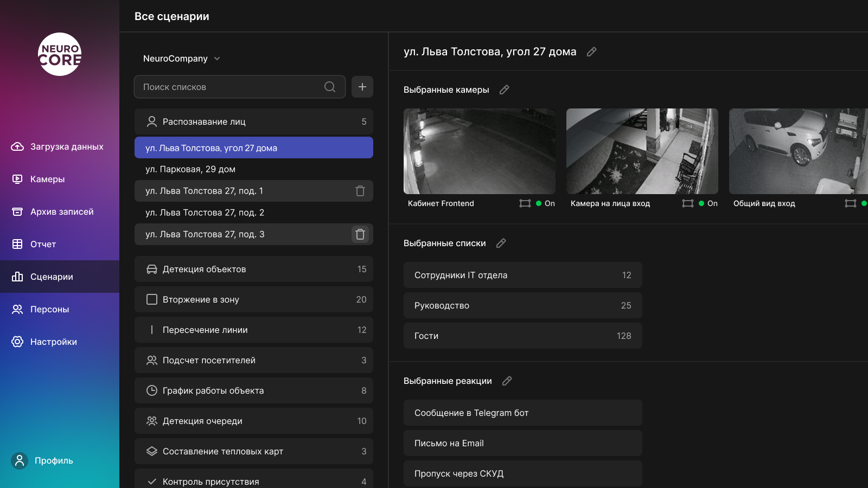
Task: Click the plus button to add scenario
Action: (362, 87)
